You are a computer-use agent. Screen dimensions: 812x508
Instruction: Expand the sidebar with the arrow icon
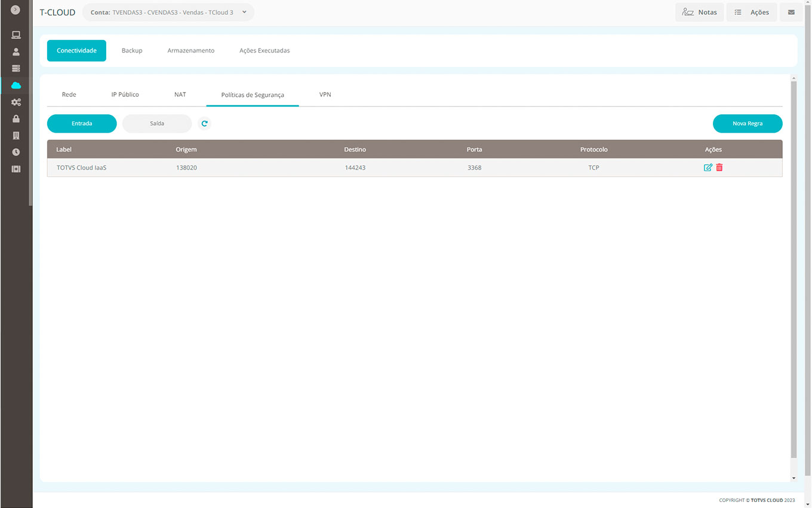16,10
